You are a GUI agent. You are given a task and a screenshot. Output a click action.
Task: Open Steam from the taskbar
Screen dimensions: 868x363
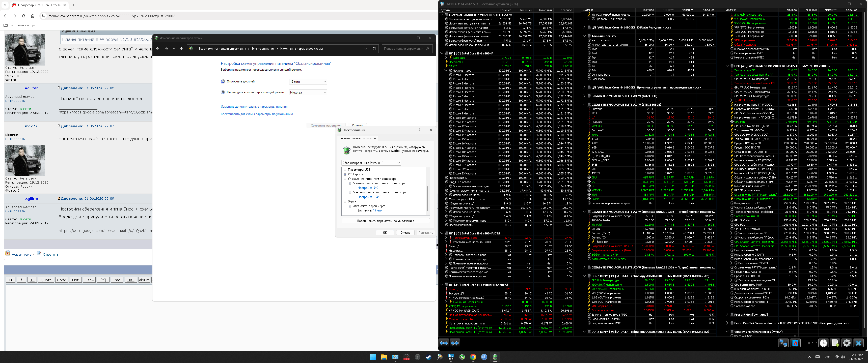[x=429, y=357]
